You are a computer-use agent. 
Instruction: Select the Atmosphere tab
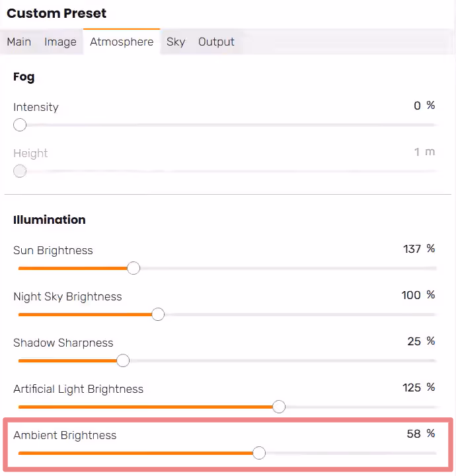[x=122, y=42]
